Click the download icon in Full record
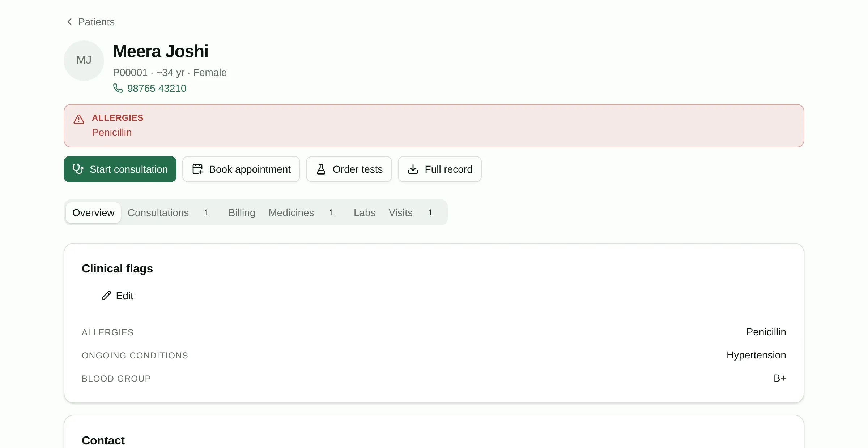868x448 pixels. coord(413,169)
